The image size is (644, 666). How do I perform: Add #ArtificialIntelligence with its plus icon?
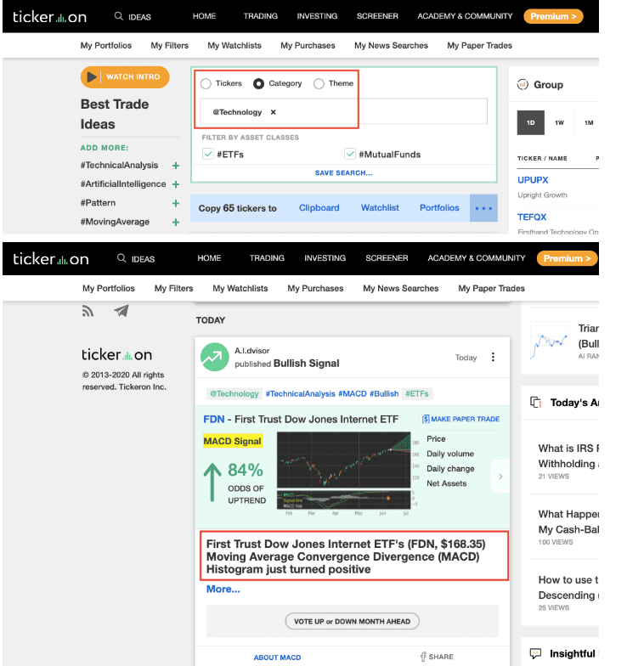click(175, 184)
